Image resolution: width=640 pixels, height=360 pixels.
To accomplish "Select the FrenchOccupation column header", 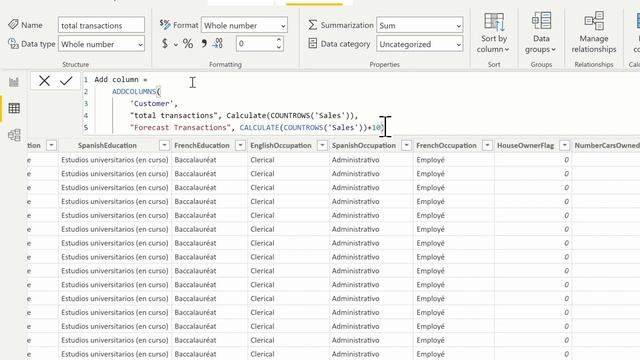I will click(446, 145).
